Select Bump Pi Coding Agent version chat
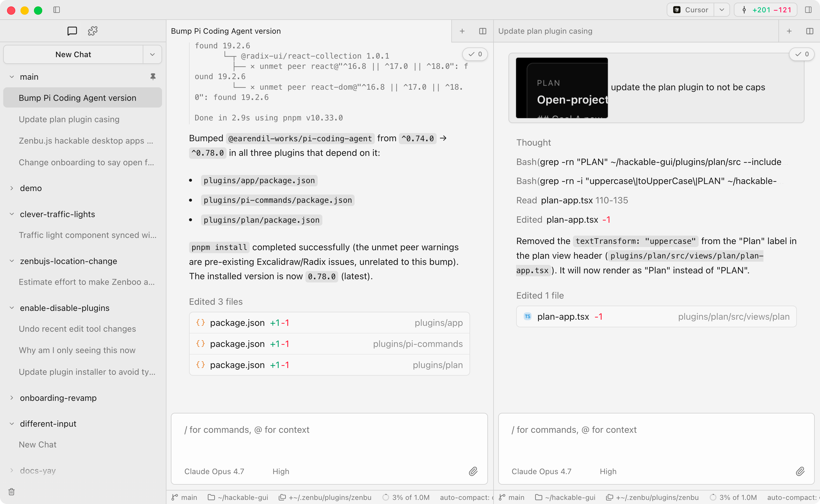Screen dimensions: 820x504 click(x=83, y=98)
